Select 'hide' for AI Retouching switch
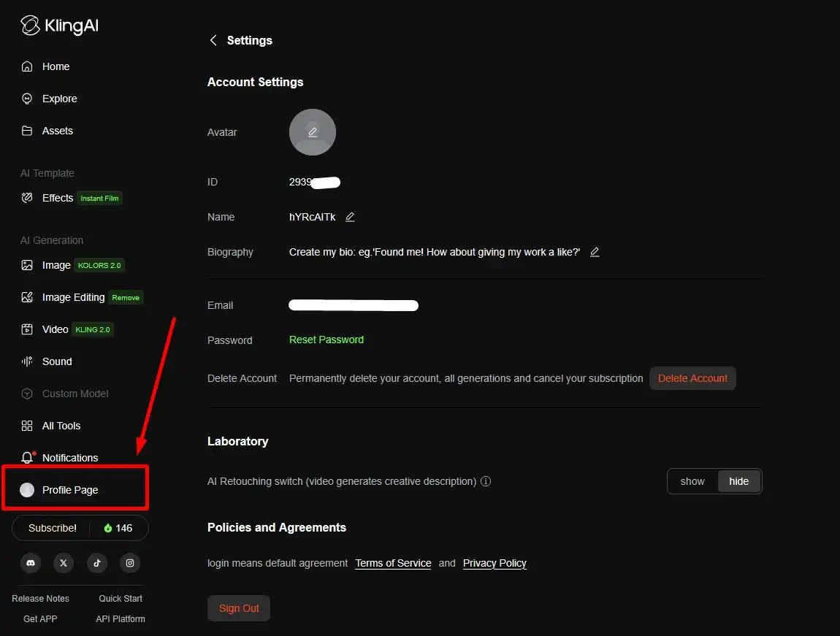Image resolution: width=840 pixels, height=636 pixels. 738,481
